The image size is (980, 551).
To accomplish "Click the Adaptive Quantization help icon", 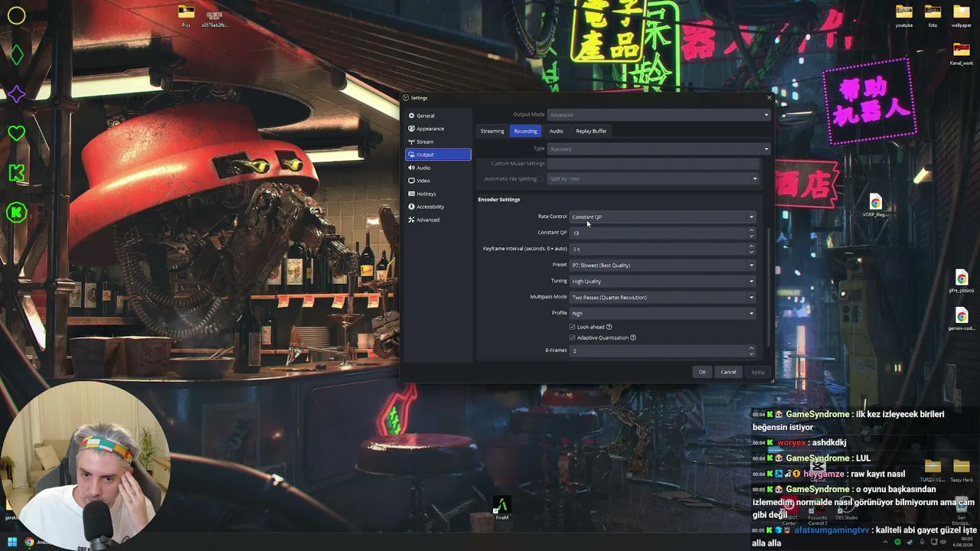I will tap(632, 337).
